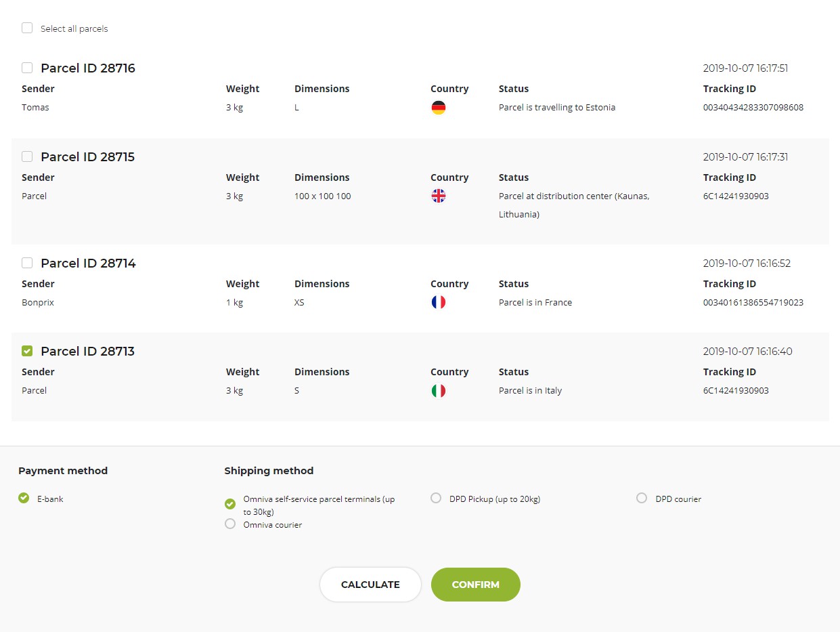Screen dimensions: 840x632
Task: Click tracking ID 00340434283307098608
Action: 753,108
